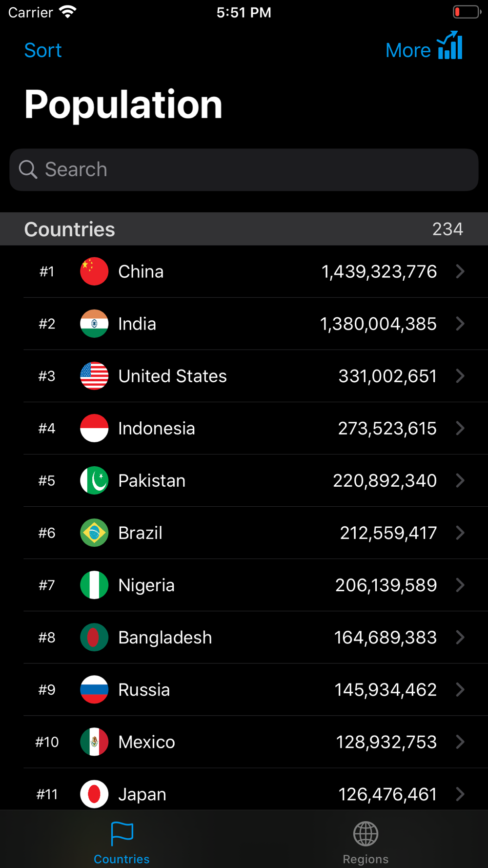Expand Russia row disclosure chevron
This screenshot has width=488, height=868.
pos(460,689)
